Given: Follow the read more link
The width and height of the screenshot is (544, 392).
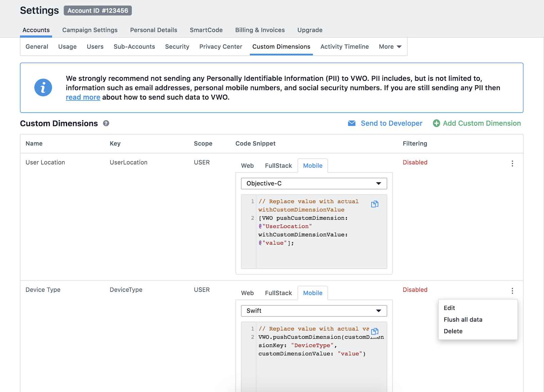Looking at the screenshot, I should (x=83, y=97).
